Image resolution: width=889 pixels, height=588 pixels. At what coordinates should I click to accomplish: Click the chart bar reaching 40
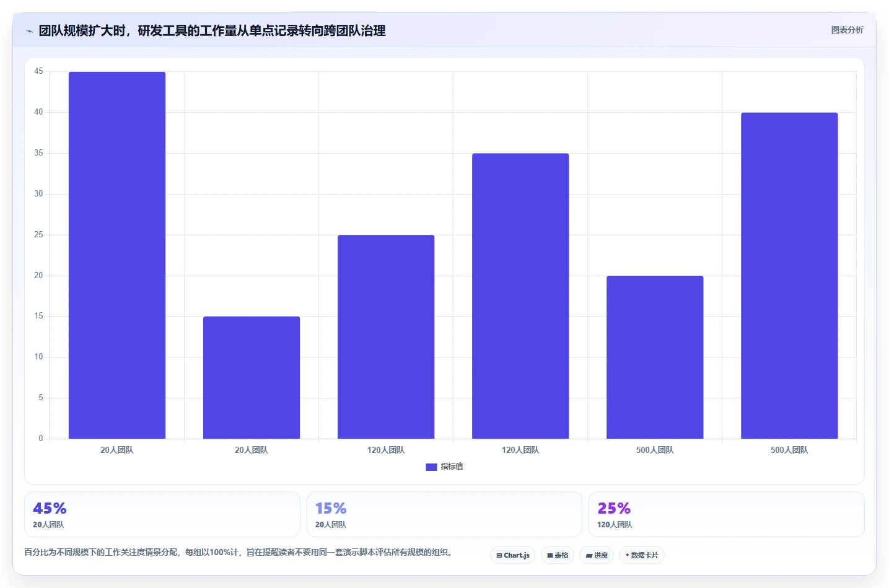click(x=789, y=276)
